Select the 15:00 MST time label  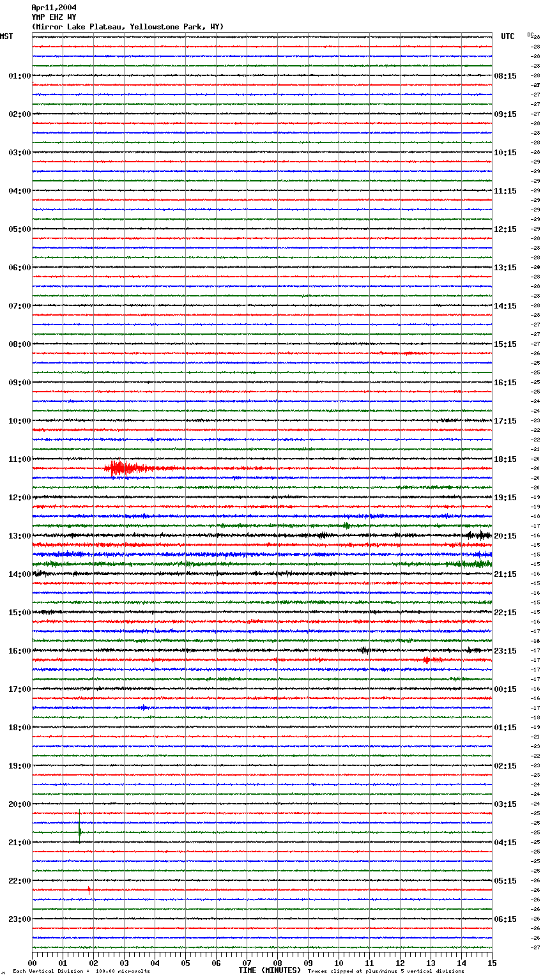tap(20, 613)
